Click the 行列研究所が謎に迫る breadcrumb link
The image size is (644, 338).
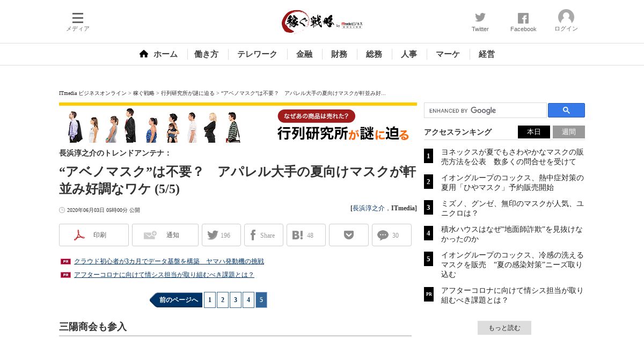pyautogui.click(x=188, y=93)
